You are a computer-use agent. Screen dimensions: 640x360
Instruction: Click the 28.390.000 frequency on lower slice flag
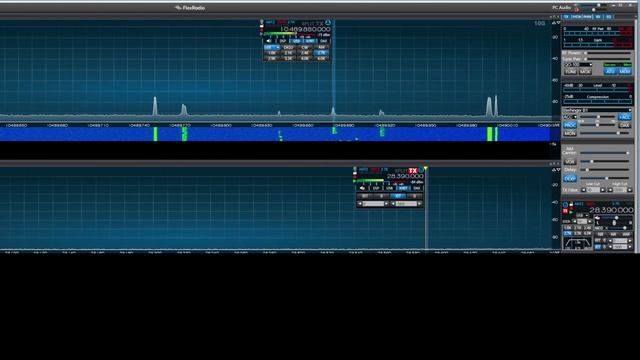click(x=405, y=176)
